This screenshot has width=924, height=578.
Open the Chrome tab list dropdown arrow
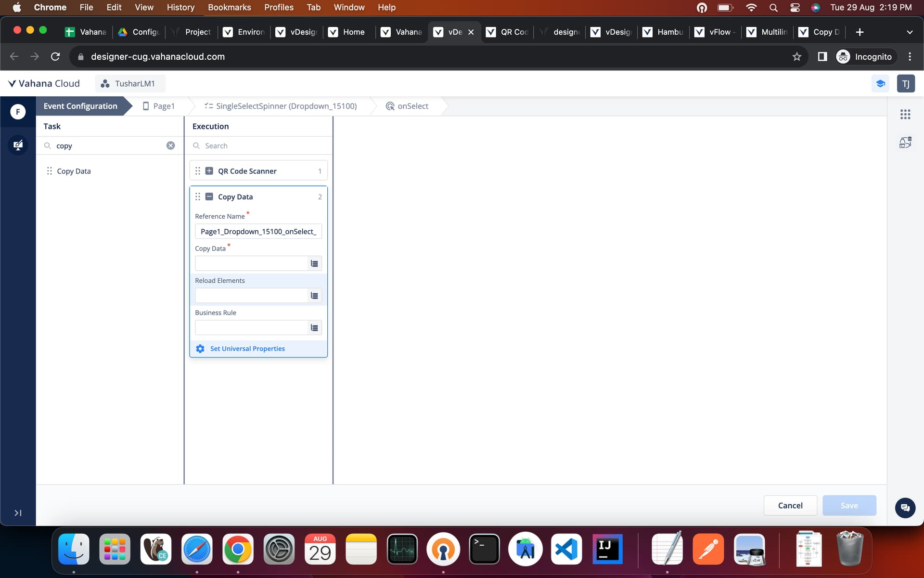[x=910, y=32]
